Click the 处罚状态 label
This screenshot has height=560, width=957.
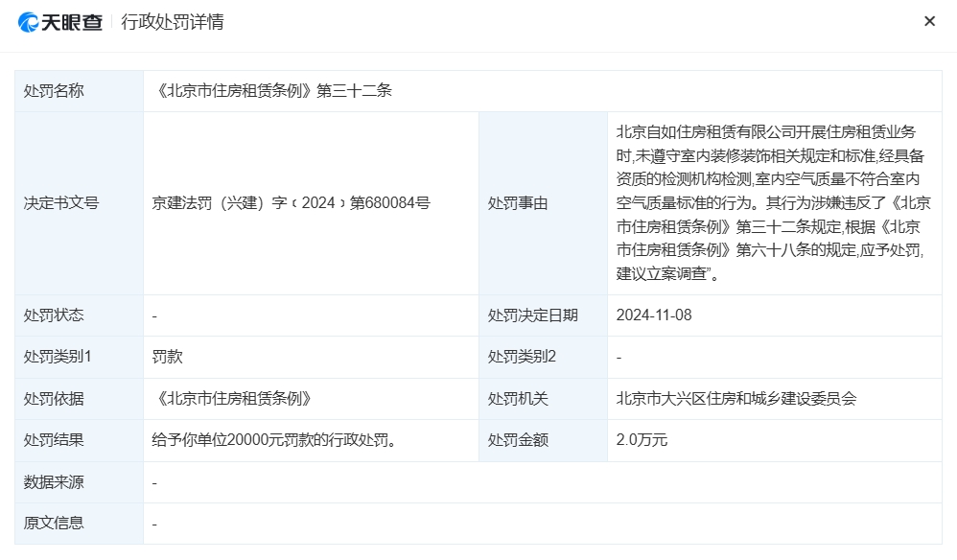tap(54, 315)
